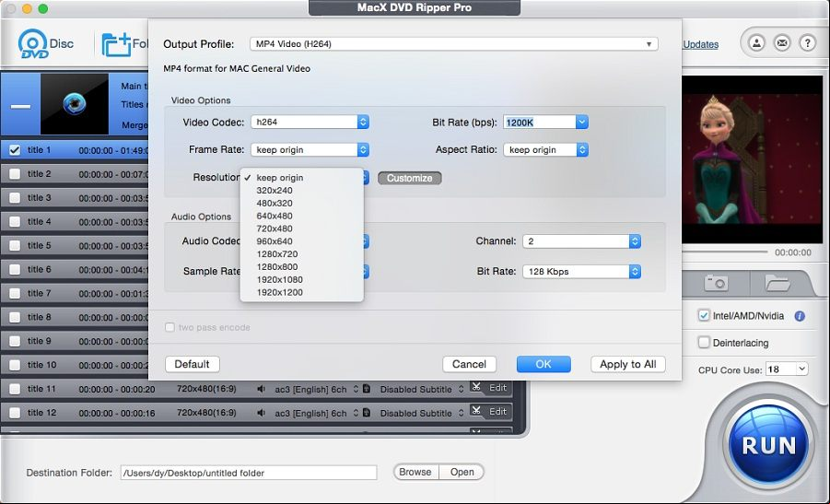Select 320x240 resolution option
The width and height of the screenshot is (830, 504).
click(x=302, y=191)
